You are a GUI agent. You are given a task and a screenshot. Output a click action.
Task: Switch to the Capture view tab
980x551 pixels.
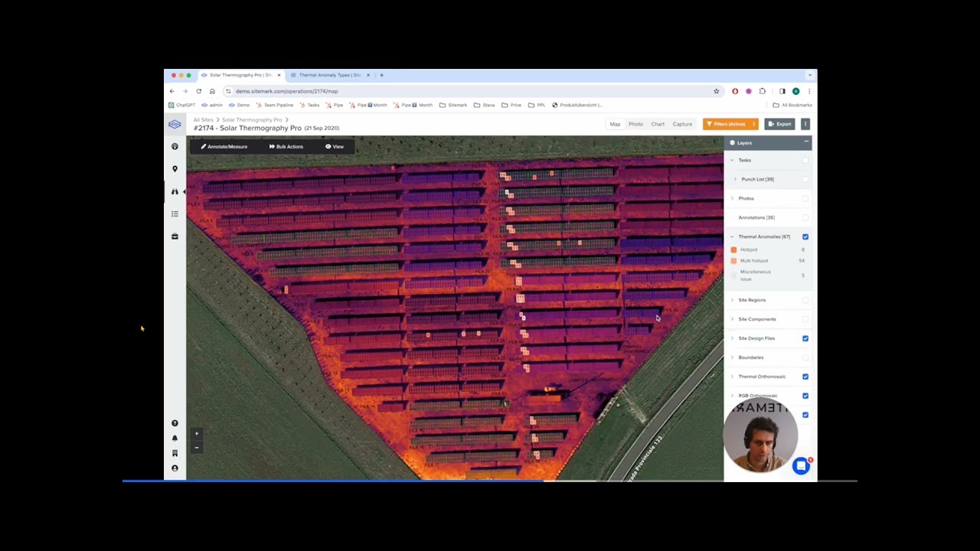(682, 124)
